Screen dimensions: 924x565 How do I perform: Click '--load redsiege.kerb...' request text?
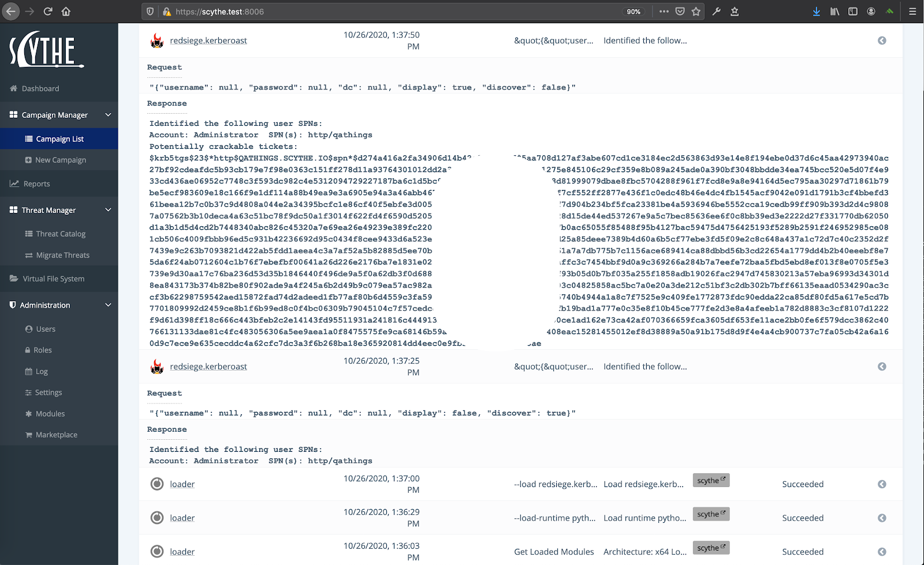tap(556, 484)
